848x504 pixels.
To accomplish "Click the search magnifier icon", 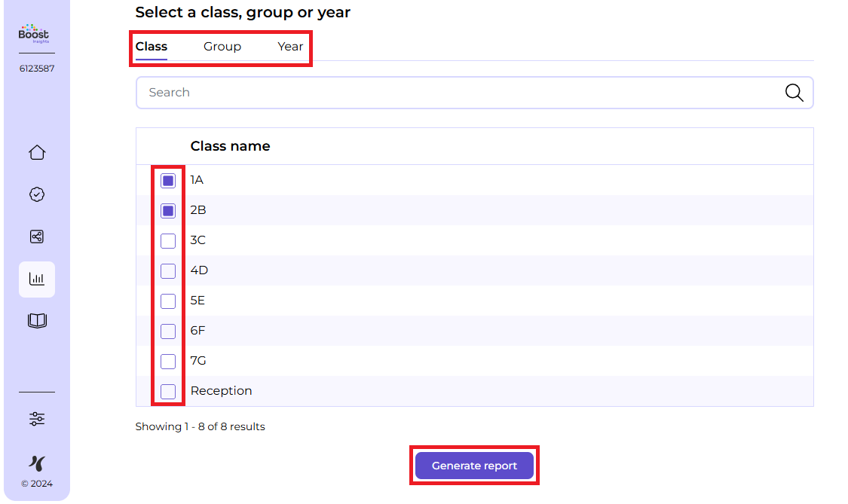I will 794,93.
